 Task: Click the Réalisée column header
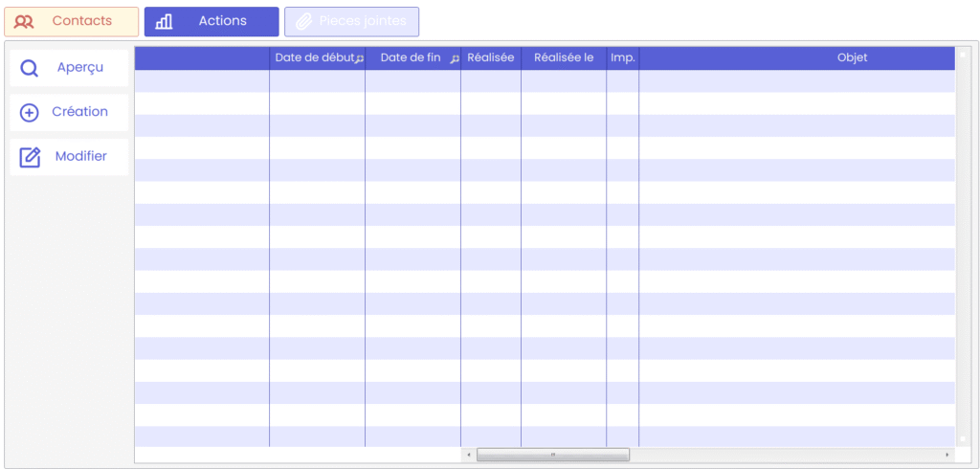point(491,57)
